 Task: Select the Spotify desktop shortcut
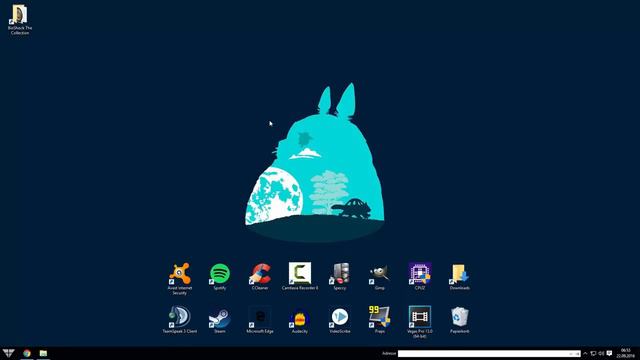220,276
